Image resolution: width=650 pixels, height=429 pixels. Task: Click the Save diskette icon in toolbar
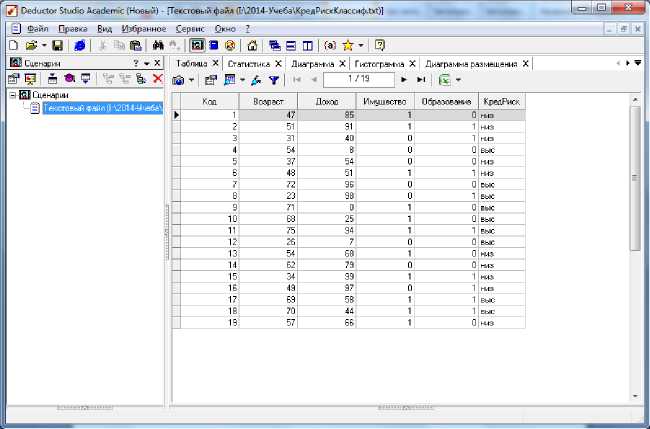click(x=57, y=45)
